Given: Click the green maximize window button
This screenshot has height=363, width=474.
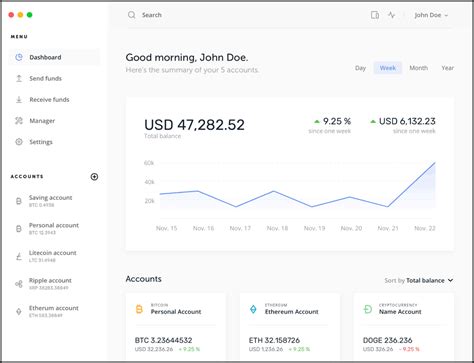Looking at the screenshot, I should point(29,15).
